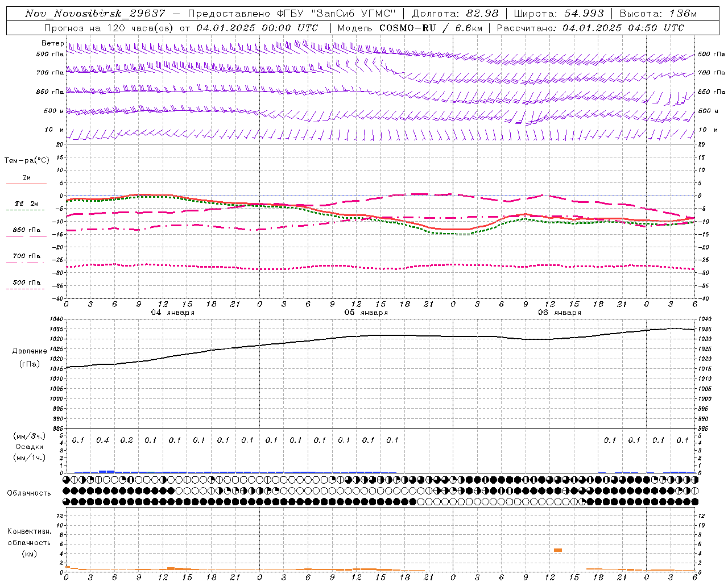The width and height of the screenshot is (728, 582).
Task: Select the "Долгота: 82.98" header value
Action: [x=455, y=14]
